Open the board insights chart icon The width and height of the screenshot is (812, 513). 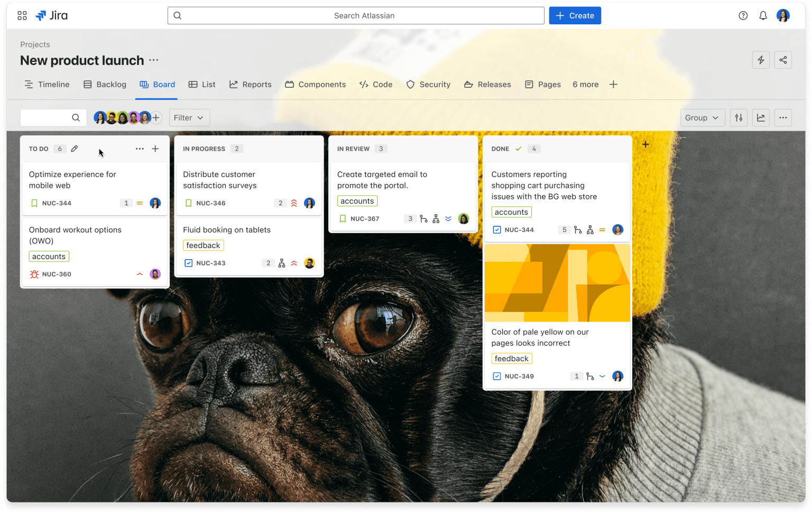click(x=761, y=117)
